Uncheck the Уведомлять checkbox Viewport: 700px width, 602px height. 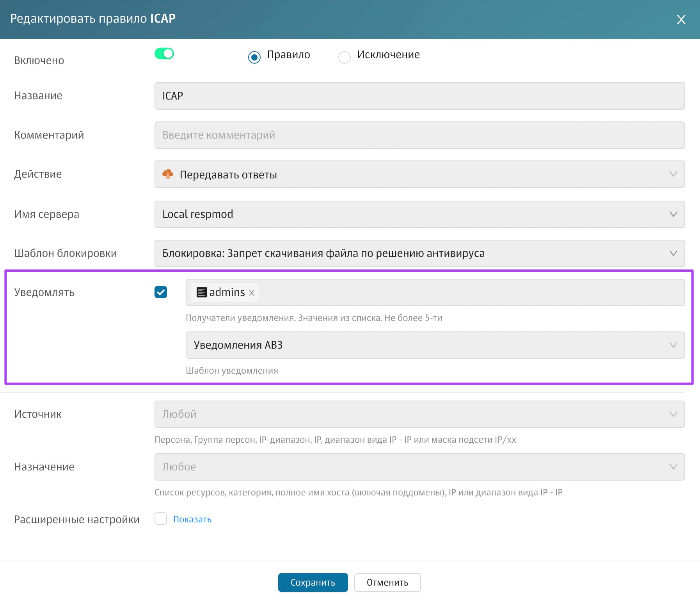tap(161, 292)
